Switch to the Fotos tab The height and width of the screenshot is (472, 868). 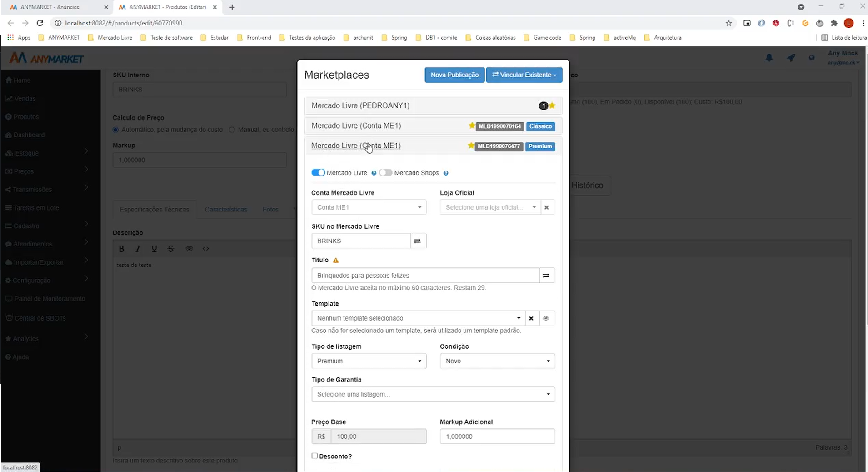point(270,210)
